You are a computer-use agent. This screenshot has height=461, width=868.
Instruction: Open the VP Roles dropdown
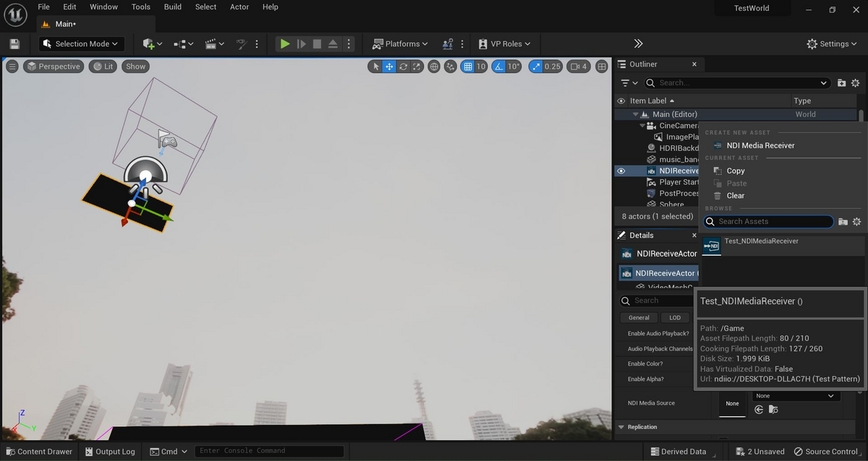504,44
